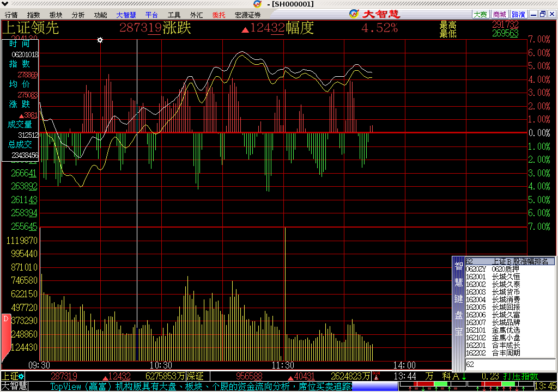Click the 最高 value 291732
This screenshot has width=558, height=392.
click(505, 24)
